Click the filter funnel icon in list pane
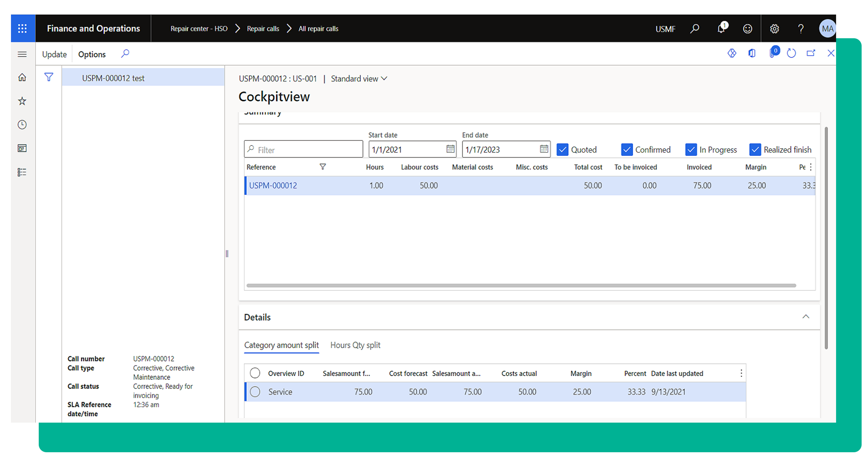 (49, 77)
